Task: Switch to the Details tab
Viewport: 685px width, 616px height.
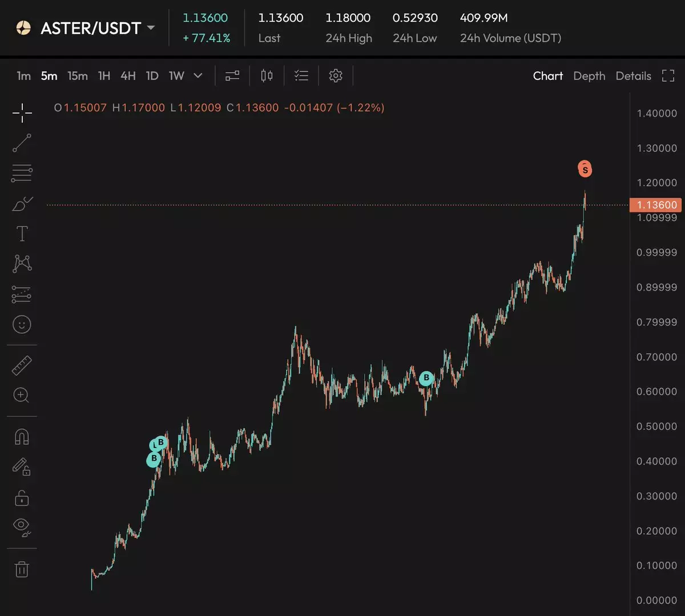Action: [x=633, y=76]
